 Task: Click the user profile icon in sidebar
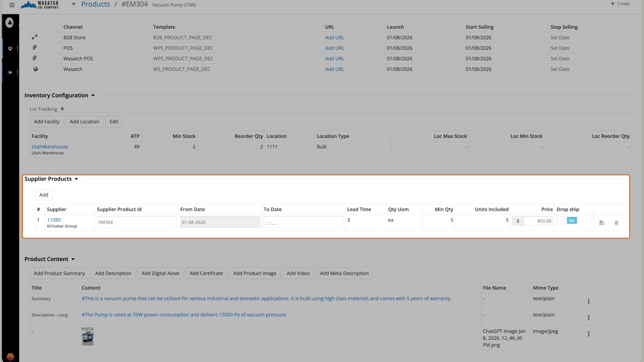10,23
